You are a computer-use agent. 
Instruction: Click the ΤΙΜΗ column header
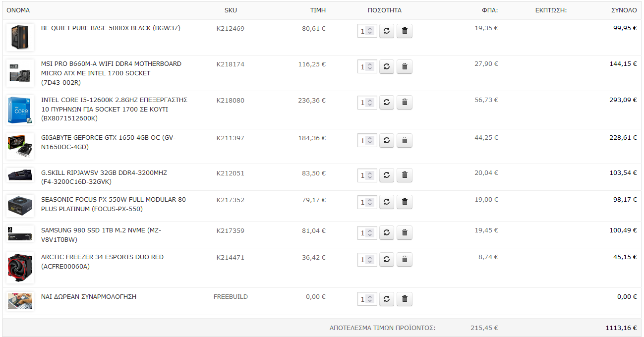point(318,10)
